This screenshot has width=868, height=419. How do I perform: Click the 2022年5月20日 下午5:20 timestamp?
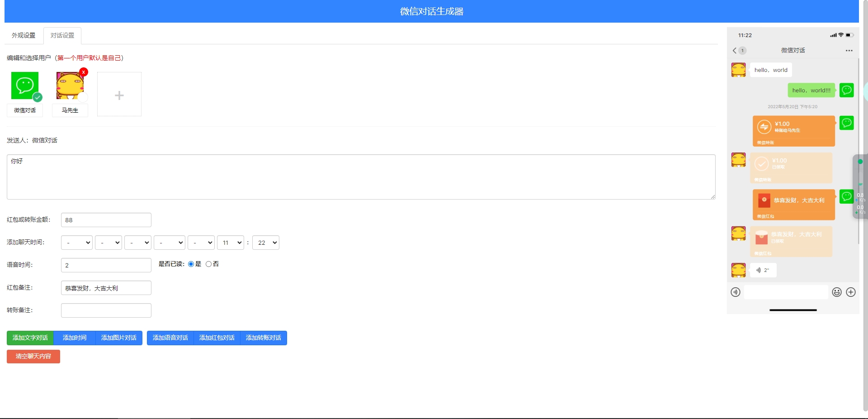(x=793, y=107)
